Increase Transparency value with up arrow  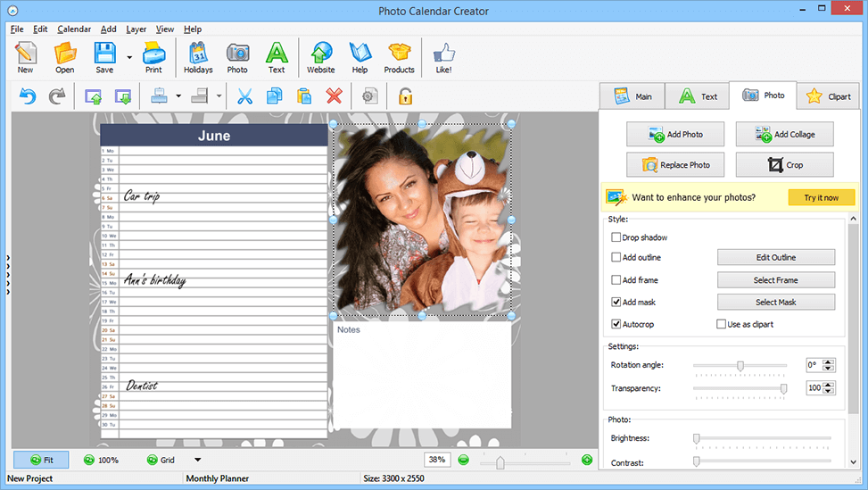point(829,384)
